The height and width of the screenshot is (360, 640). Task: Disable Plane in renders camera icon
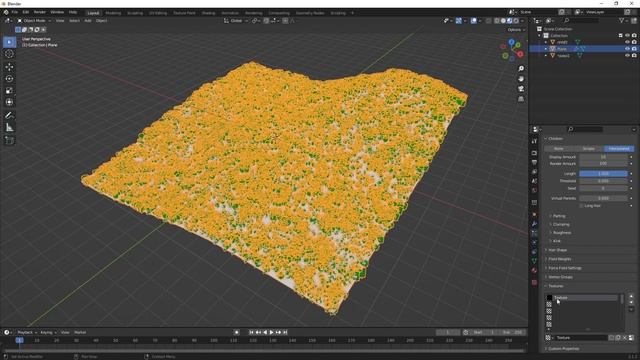coord(634,49)
